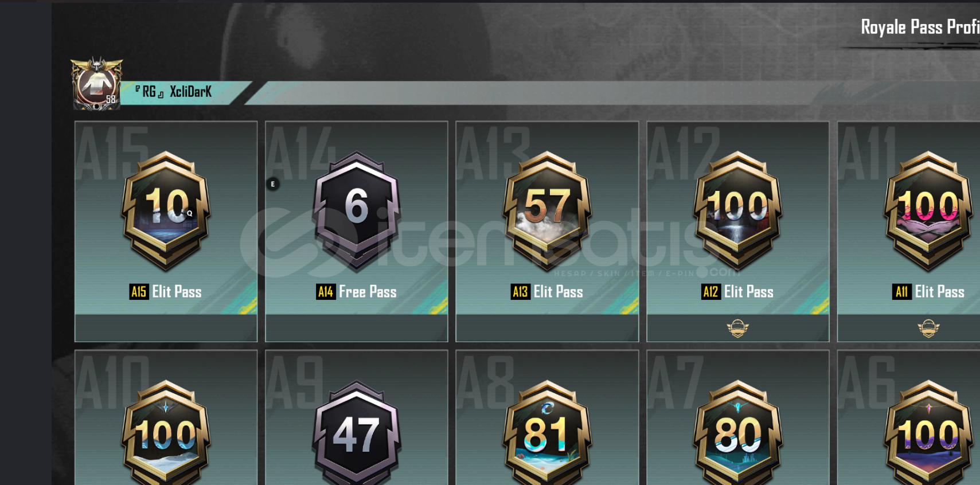Click the A7 level 80 badge

[x=737, y=433]
